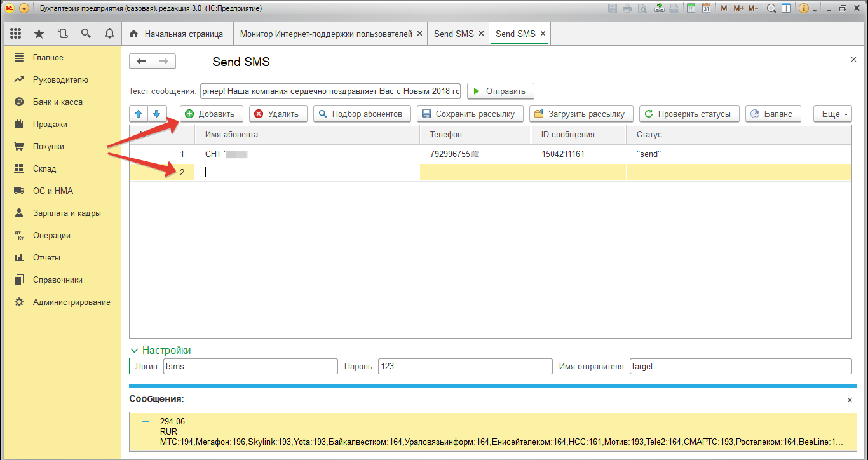868x460 pixels.
Task: Click the Логин field containing tsms
Action: point(250,367)
